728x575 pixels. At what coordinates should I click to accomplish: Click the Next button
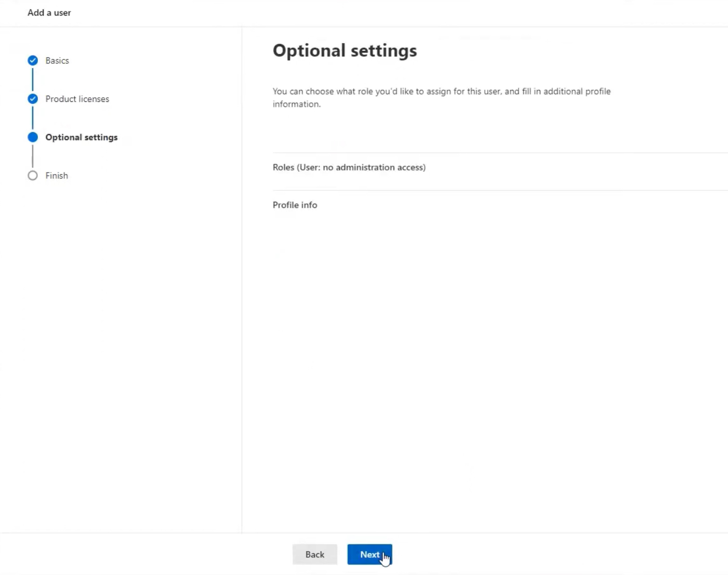[369, 554]
